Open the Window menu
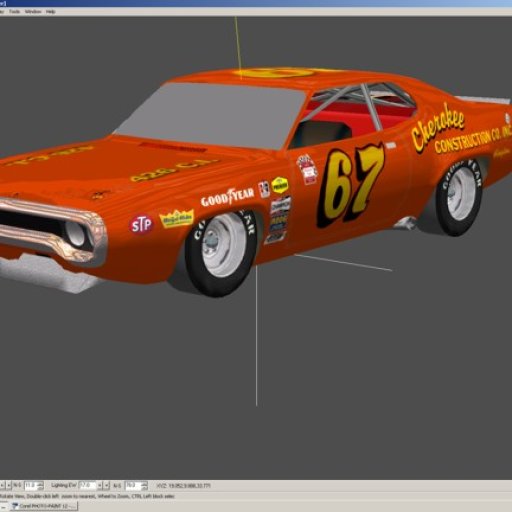 point(33,12)
